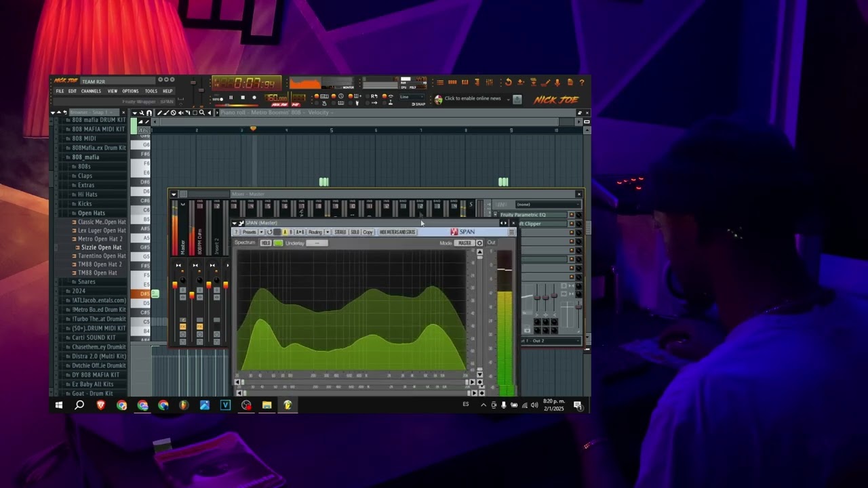Image resolution: width=868 pixels, height=488 pixels.
Task: Open the piano roll wrench tools icon
Action: 142,113
